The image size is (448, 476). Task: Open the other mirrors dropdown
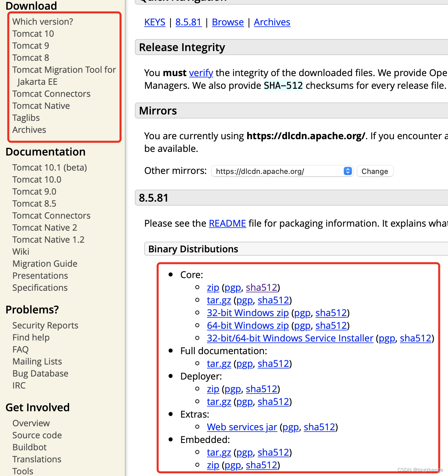282,171
